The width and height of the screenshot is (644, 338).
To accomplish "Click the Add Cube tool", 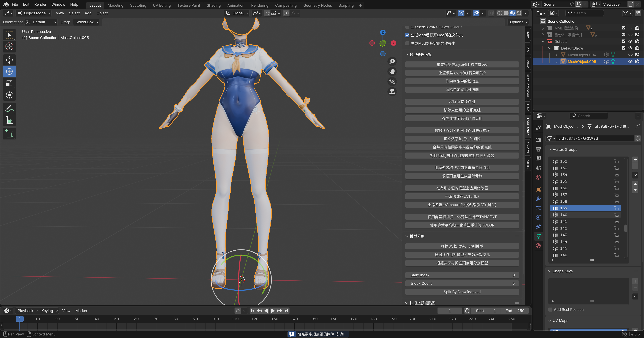I will pyautogui.click(x=9, y=134).
